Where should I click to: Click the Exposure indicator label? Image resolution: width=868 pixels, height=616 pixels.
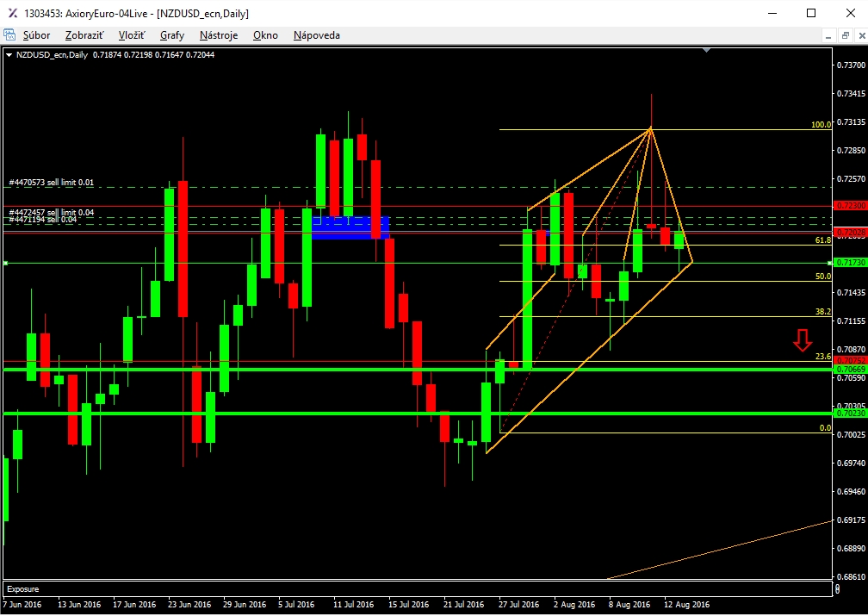pyautogui.click(x=22, y=589)
